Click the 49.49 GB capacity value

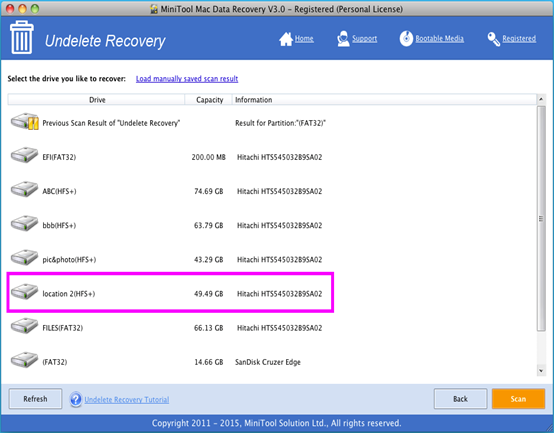209,294
